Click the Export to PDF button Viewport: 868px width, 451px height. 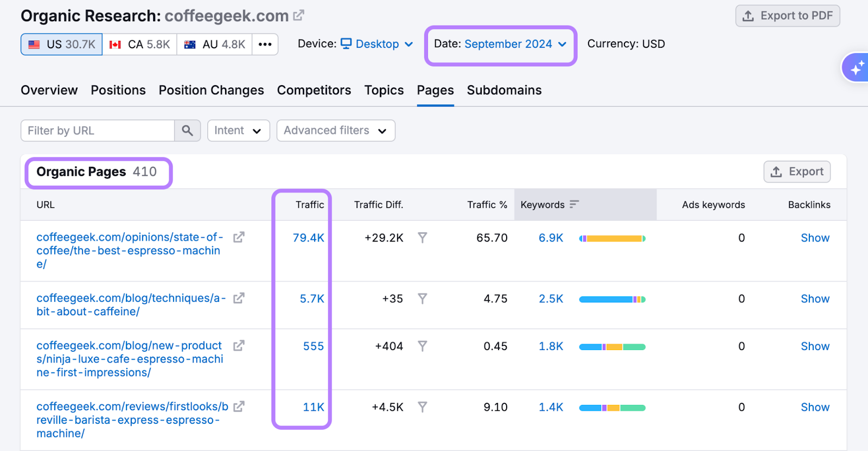(x=787, y=16)
